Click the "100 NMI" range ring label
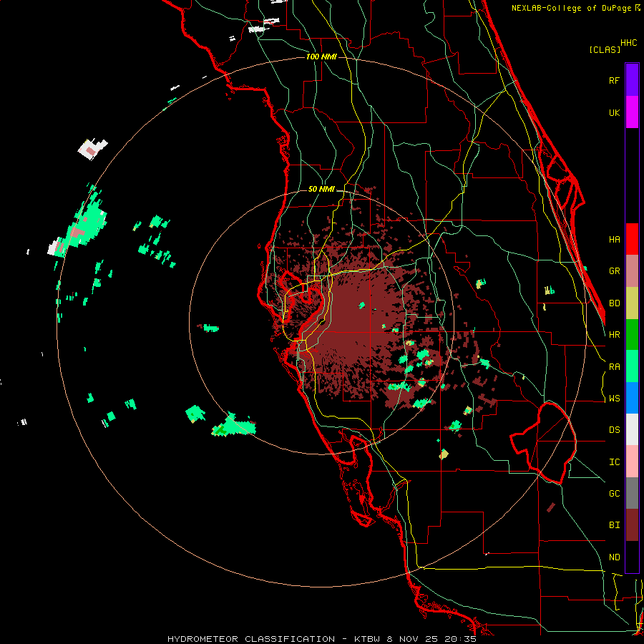The height and width of the screenshot is (644, 644). 321,57
